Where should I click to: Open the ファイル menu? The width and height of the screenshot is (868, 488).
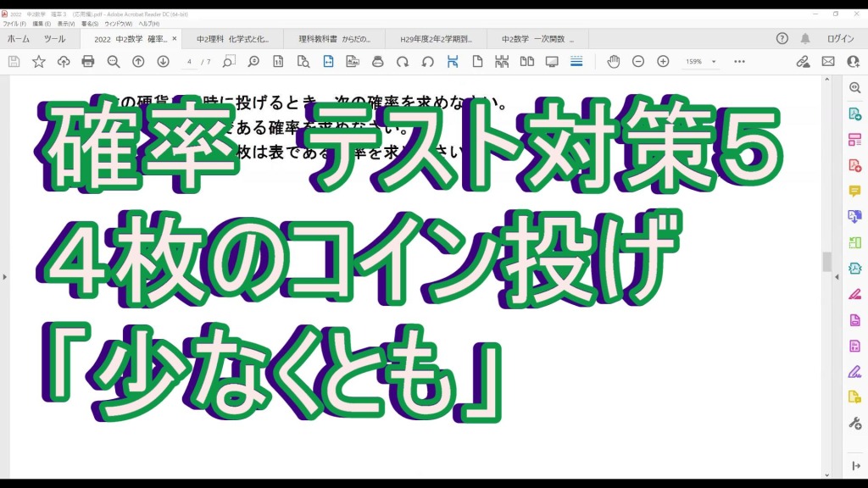pyautogui.click(x=14, y=24)
